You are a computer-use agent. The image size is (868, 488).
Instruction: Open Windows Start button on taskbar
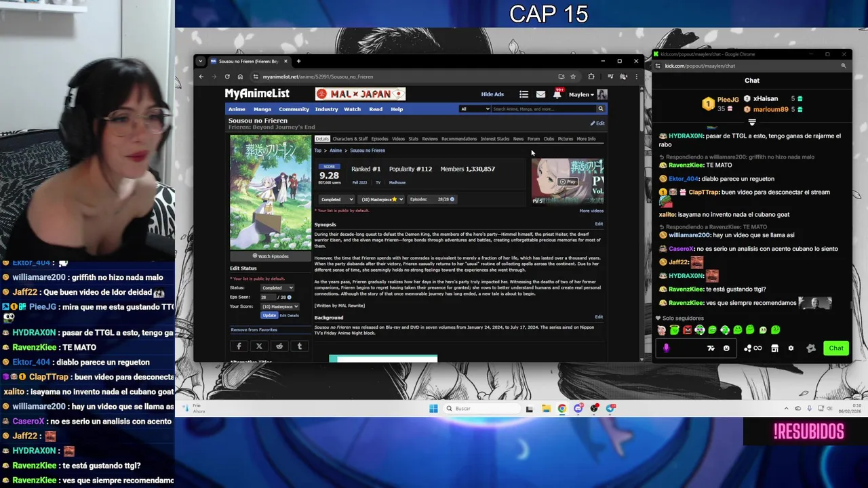coord(433,408)
